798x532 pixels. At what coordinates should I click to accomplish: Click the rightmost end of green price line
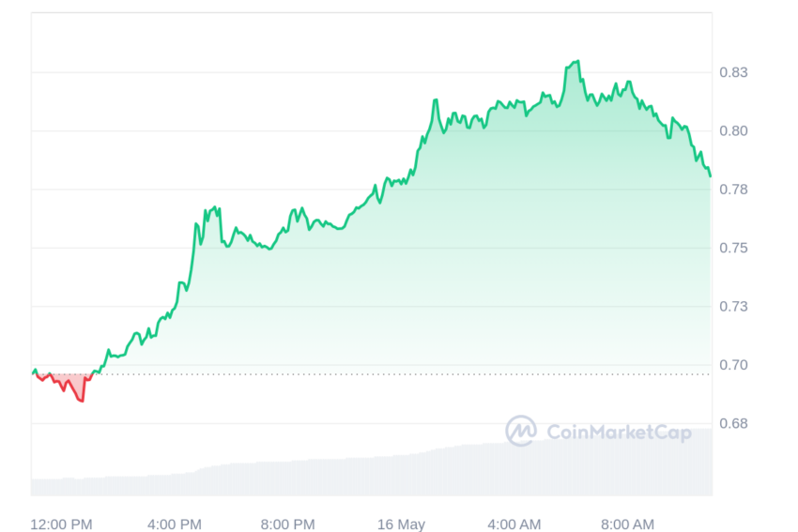tap(710, 175)
